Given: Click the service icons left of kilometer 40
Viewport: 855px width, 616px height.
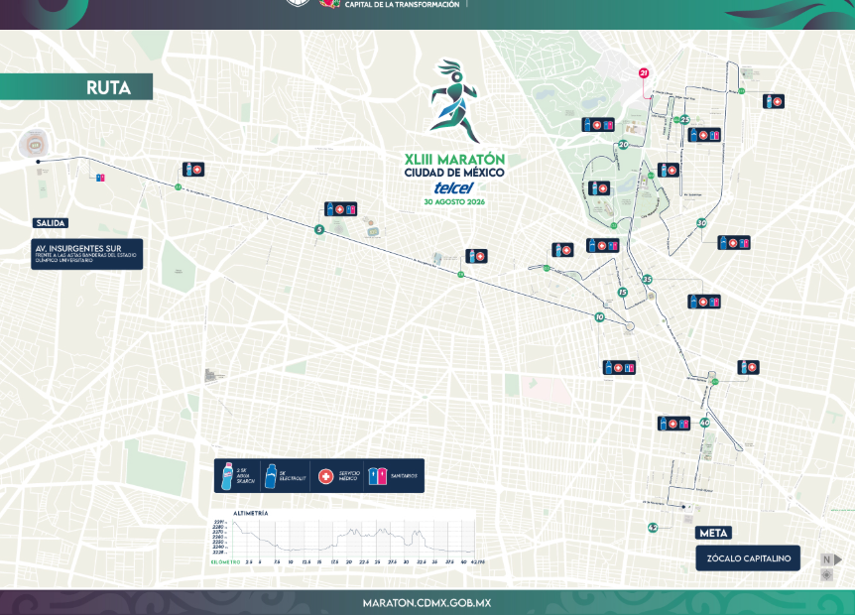Looking at the screenshot, I should [x=673, y=423].
